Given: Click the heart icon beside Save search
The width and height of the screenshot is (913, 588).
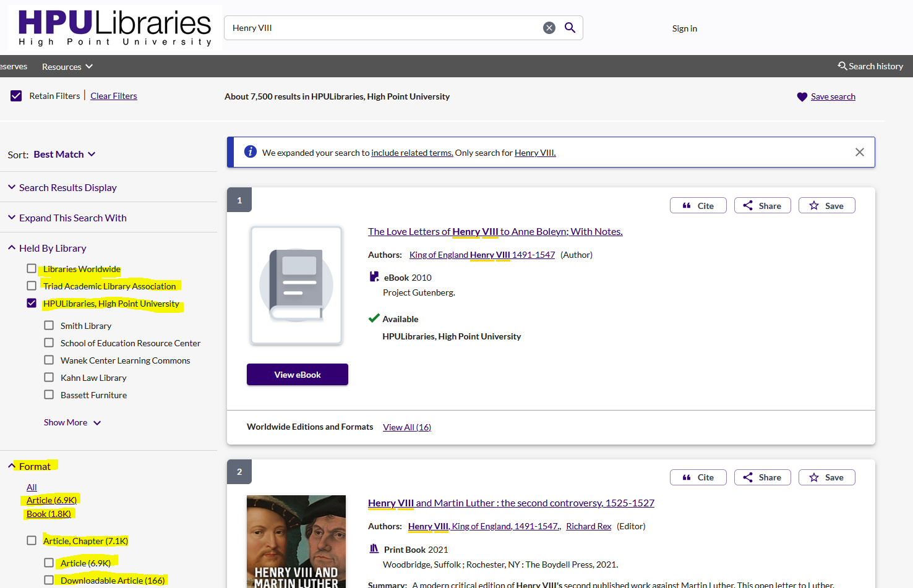Looking at the screenshot, I should [x=802, y=97].
